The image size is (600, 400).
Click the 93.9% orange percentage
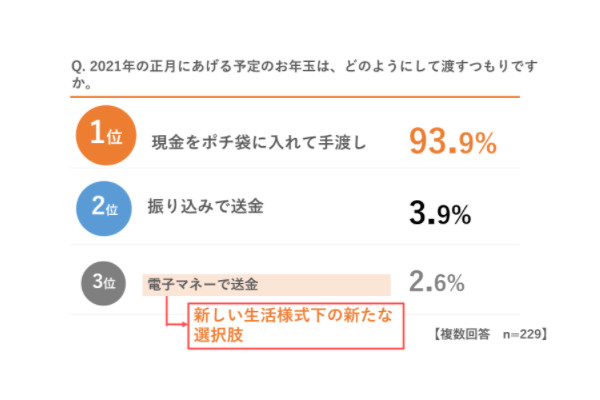click(x=453, y=142)
